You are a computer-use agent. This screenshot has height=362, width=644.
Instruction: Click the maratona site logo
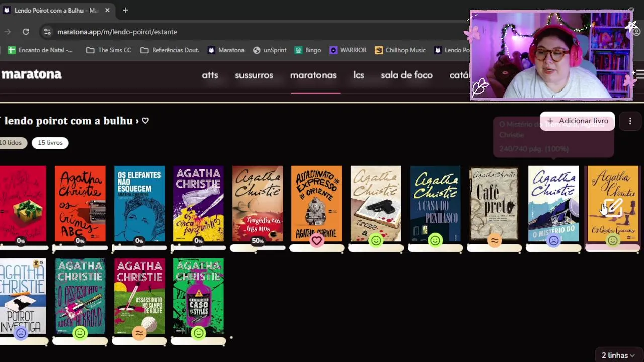pos(31,74)
